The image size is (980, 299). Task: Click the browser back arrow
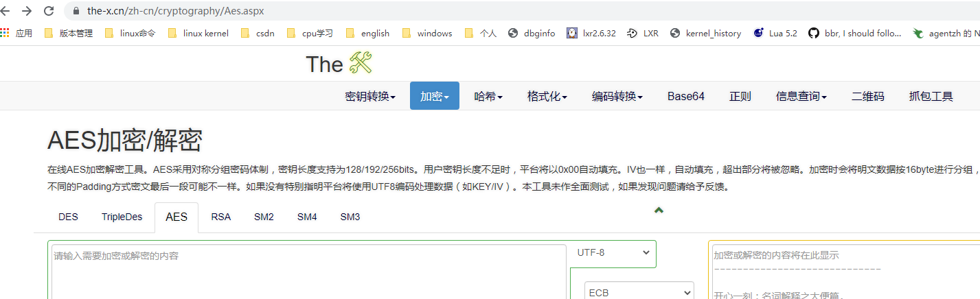click(6, 11)
